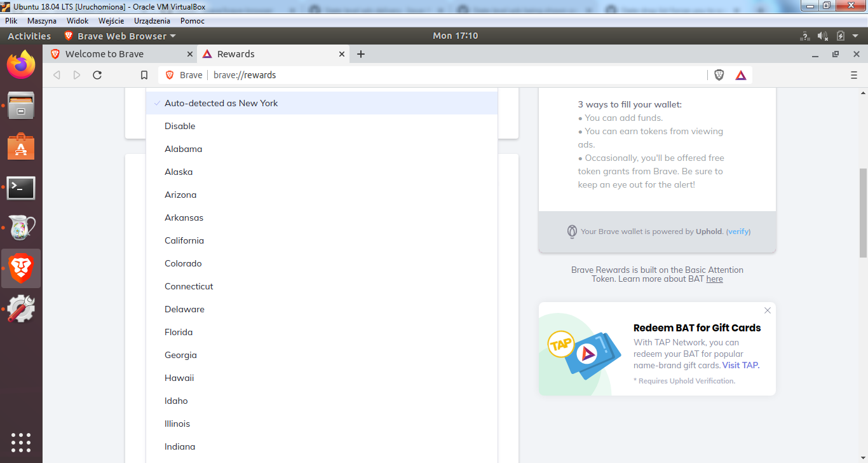
Task: Follow the 'here' link about BAT
Action: [714, 279]
